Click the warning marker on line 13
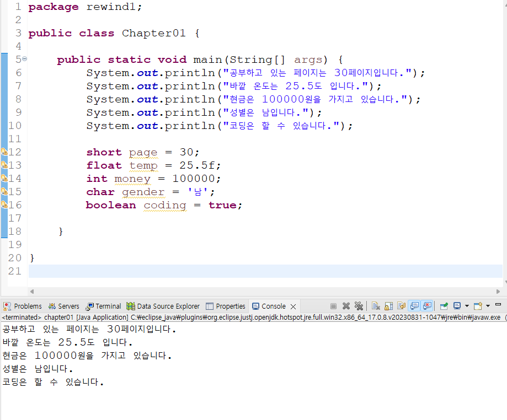 4,165
